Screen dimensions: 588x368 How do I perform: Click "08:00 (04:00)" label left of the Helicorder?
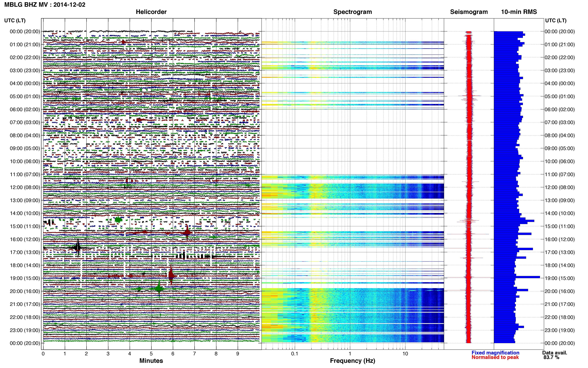[x=25, y=135]
